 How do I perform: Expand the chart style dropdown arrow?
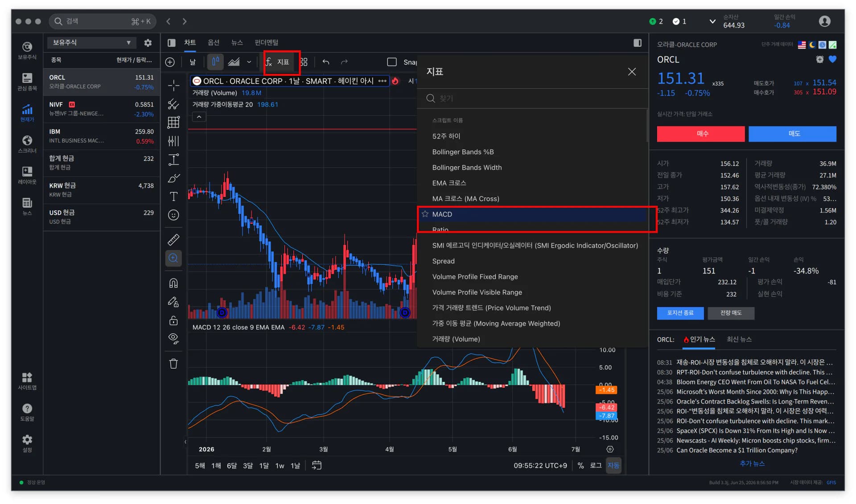249,62
